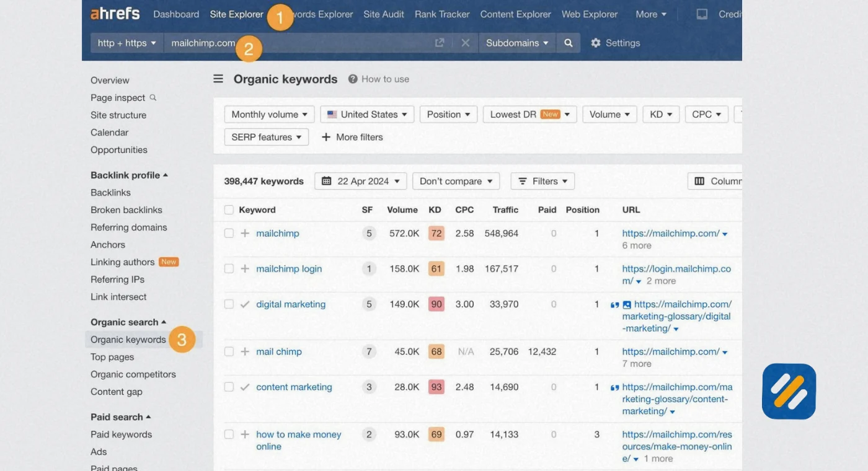Open the KD filter dropdown
Image resolution: width=868 pixels, height=471 pixels.
pyautogui.click(x=661, y=114)
